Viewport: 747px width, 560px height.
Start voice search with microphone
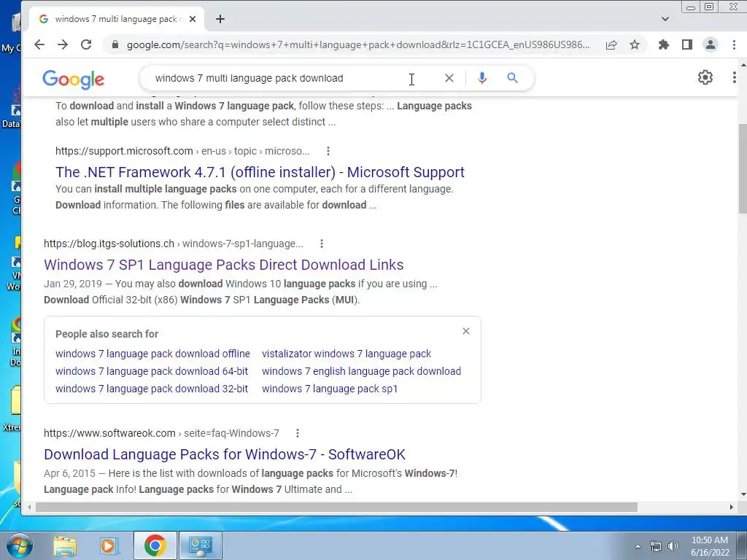click(x=482, y=78)
